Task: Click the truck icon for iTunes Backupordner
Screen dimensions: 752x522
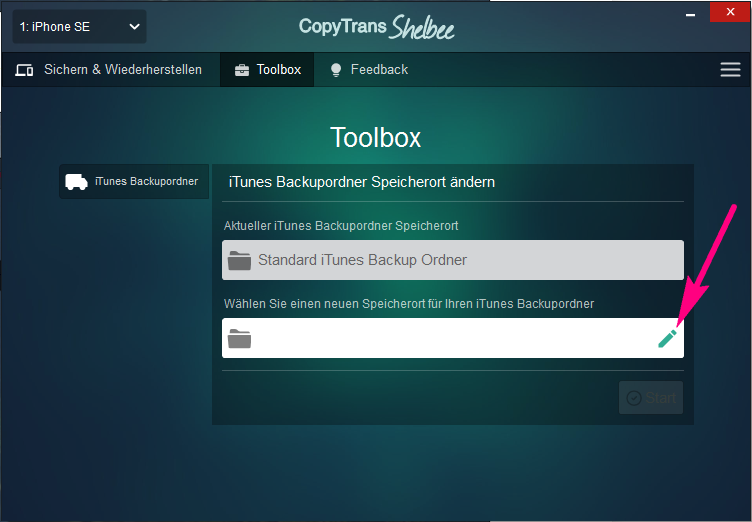Action: click(x=76, y=182)
